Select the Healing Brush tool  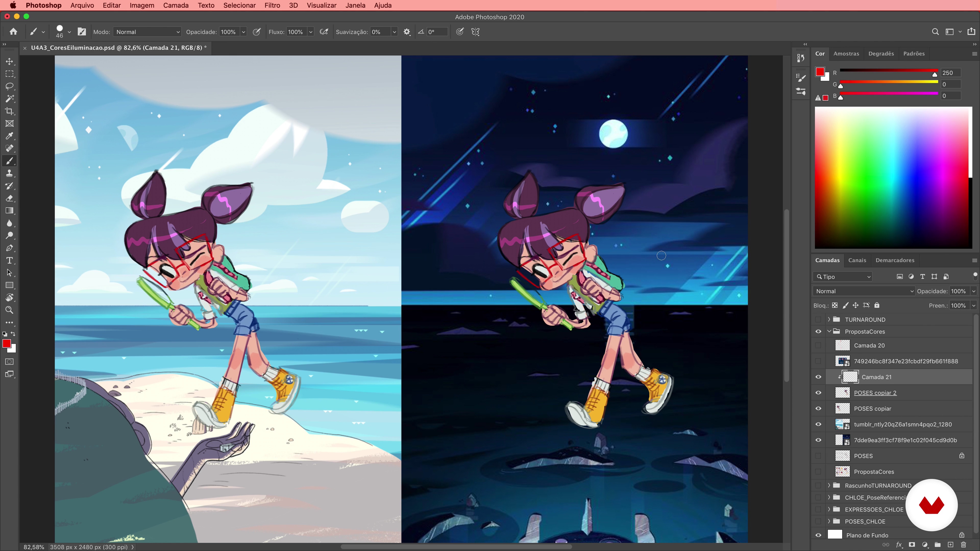pos(9,148)
